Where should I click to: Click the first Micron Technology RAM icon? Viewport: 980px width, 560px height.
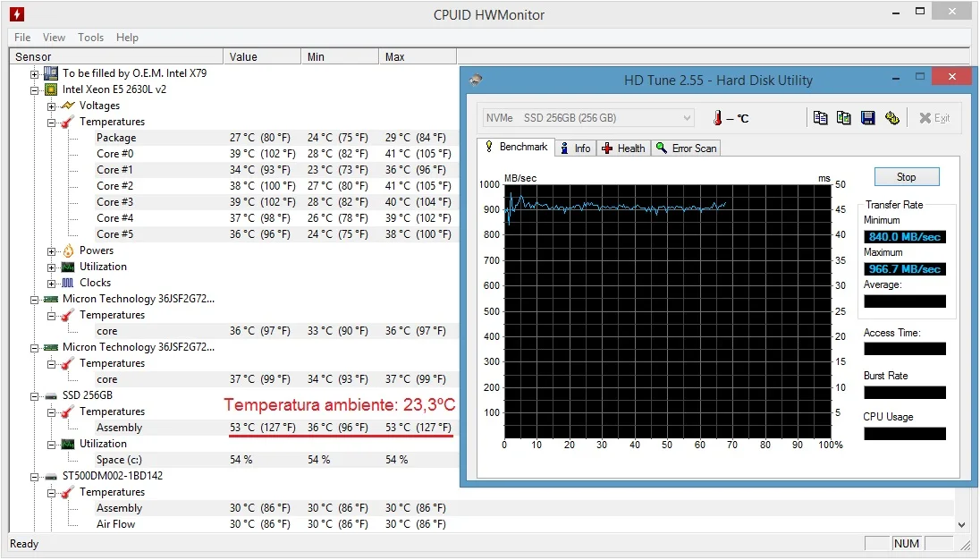pos(51,299)
